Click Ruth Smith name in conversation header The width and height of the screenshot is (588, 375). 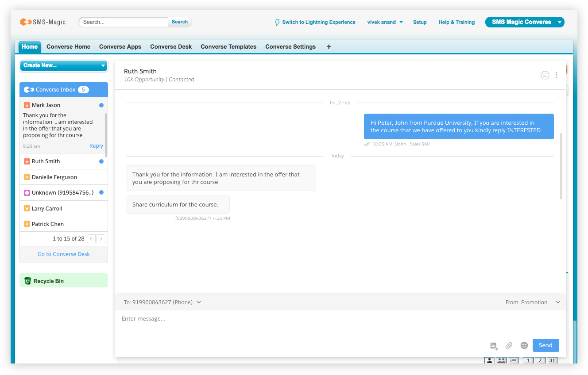point(140,71)
